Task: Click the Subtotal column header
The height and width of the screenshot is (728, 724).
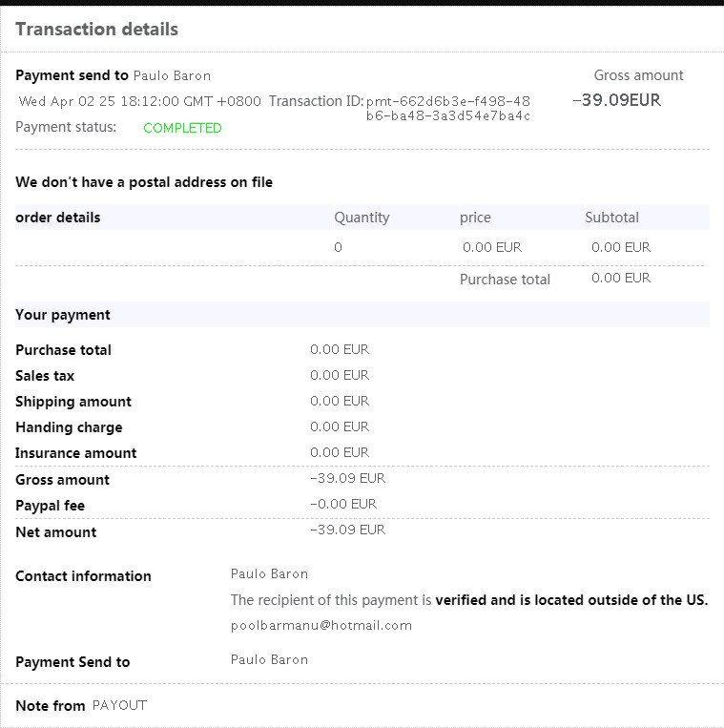Action: 611,218
